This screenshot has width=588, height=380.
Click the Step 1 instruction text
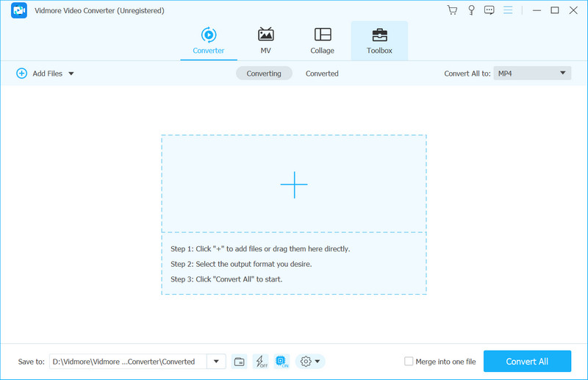pyautogui.click(x=260, y=248)
